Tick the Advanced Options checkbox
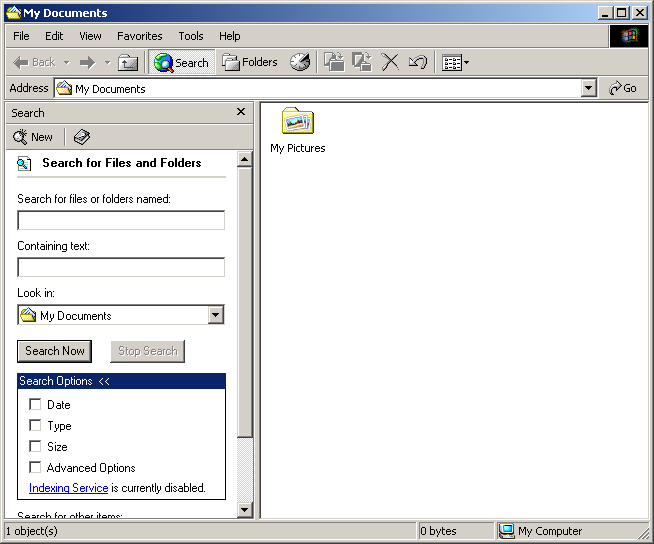The width and height of the screenshot is (654, 544). 35,468
